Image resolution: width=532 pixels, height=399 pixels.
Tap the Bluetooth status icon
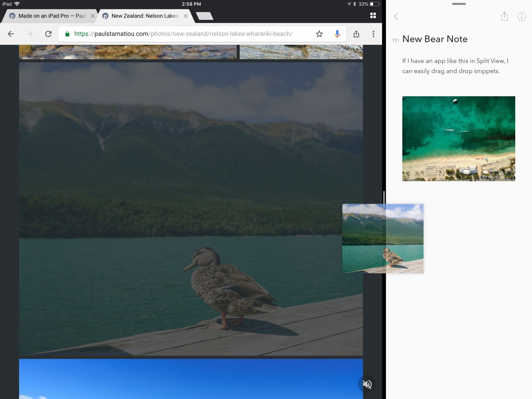point(355,4)
